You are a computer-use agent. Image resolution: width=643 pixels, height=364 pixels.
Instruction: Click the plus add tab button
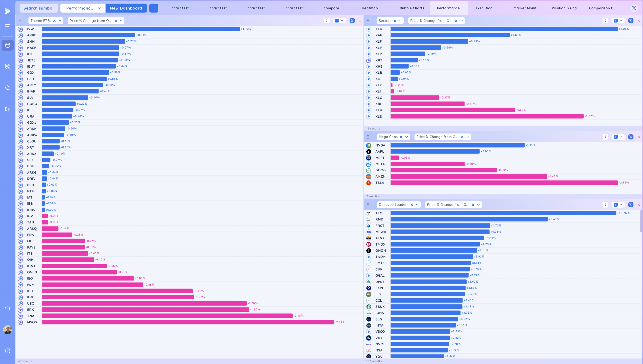tap(154, 8)
